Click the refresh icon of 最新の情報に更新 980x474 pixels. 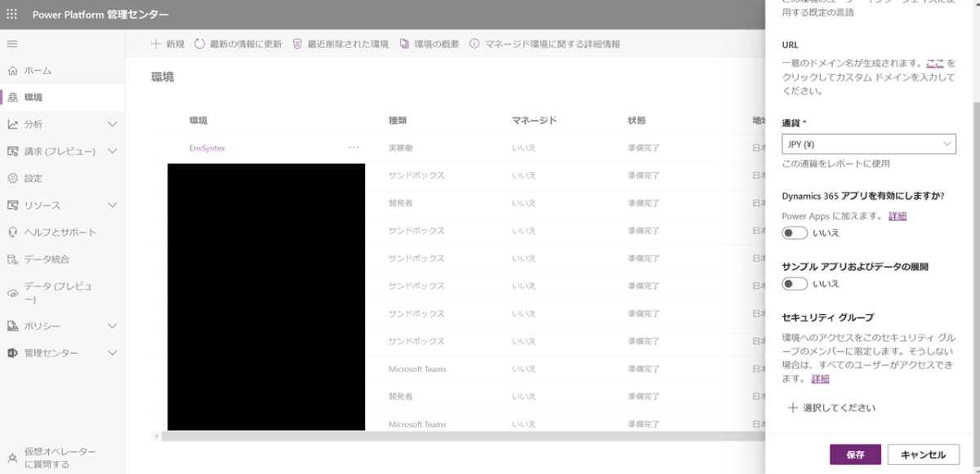[x=200, y=44]
